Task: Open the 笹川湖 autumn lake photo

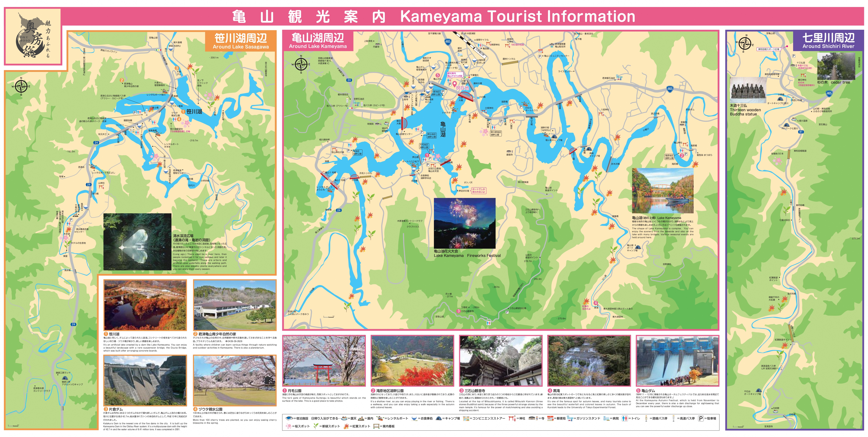Action: [145, 305]
